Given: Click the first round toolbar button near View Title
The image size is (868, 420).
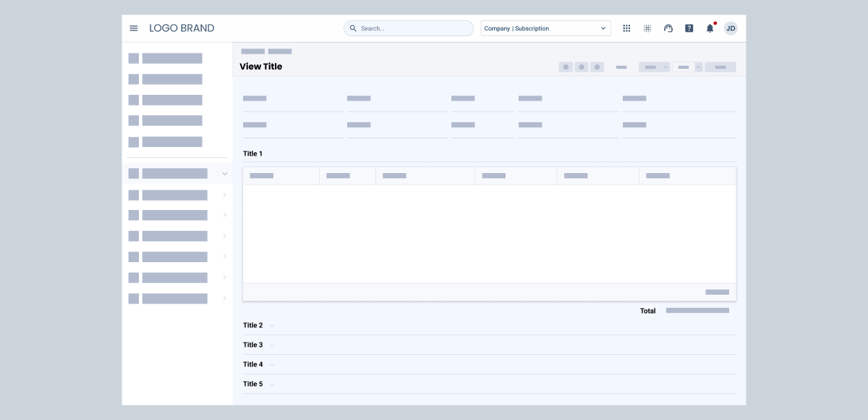Looking at the screenshot, I should (x=566, y=67).
